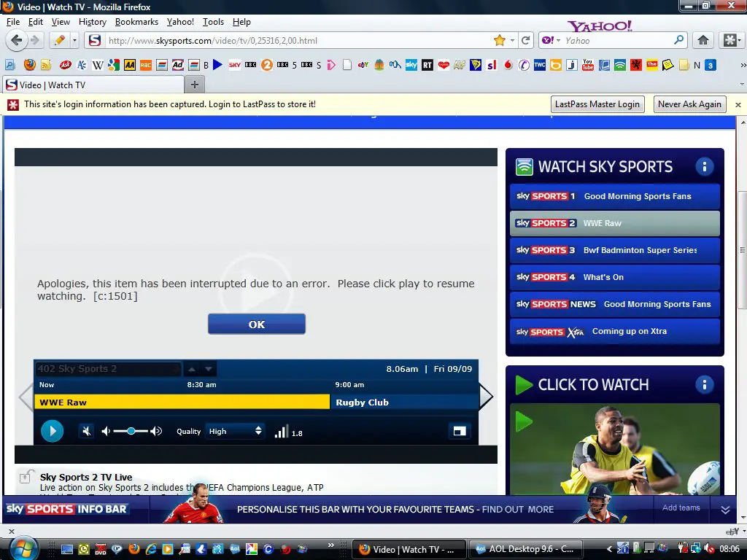This screenshot has height=560, width=747.
Task: Expand hidden quick launch icons on taskbar
Action: pos(330,545)
